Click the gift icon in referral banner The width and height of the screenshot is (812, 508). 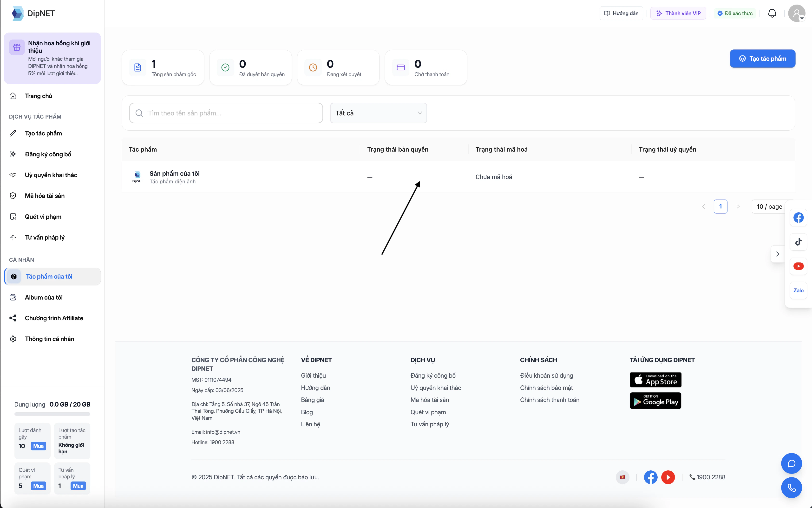click(x=17, y=47)
